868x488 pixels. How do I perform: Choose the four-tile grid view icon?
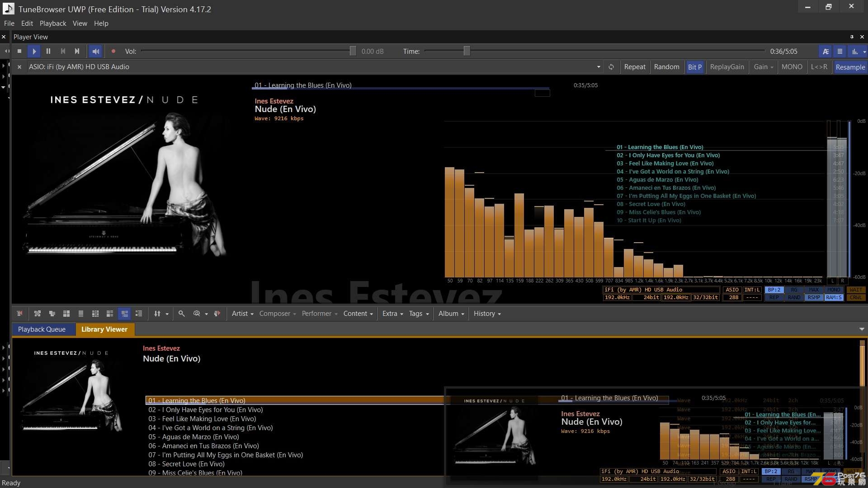66,314
